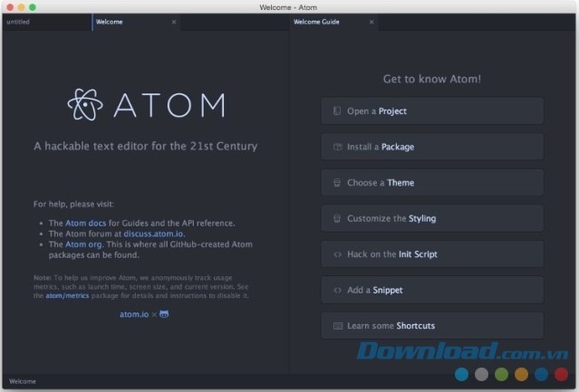Expand the Learn some Shortcuts section
This screenshot has height=392, width=579.
[432, 326]
